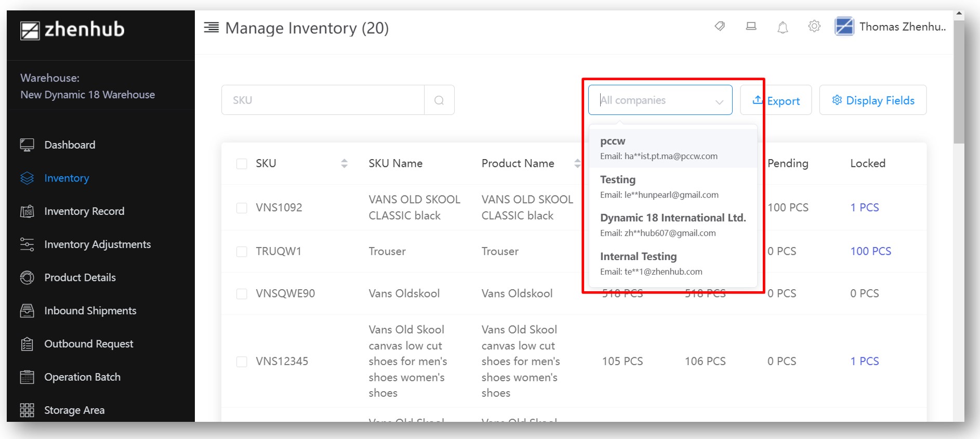Open the notifications bell
The height and width of the screenshot is (439, 980).
click(x=783, y=27)
